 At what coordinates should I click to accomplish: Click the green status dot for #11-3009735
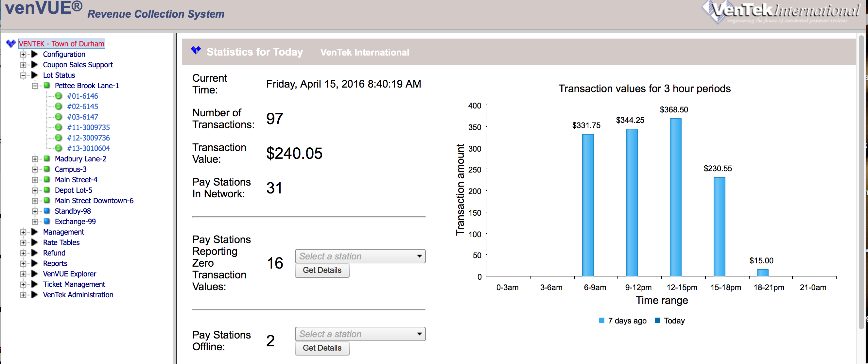59,127
